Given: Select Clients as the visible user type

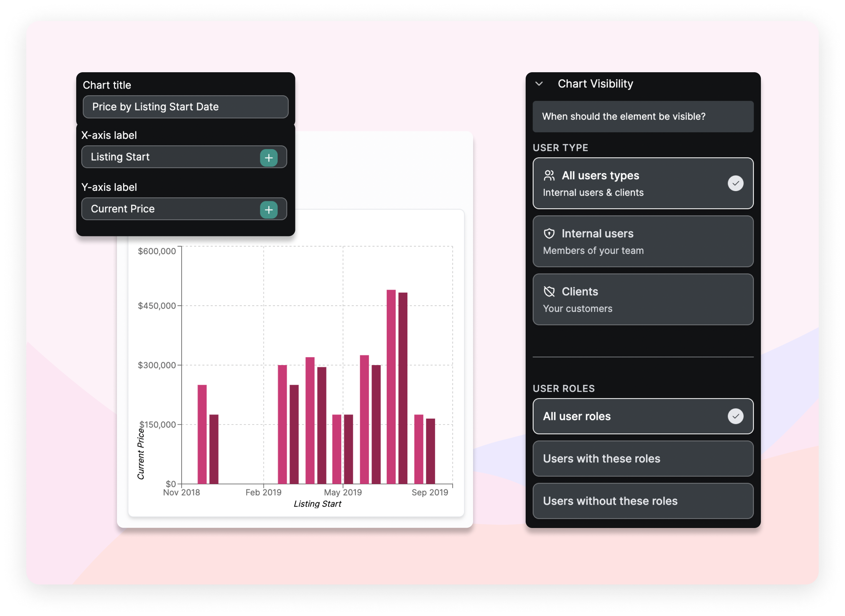Looking at the screenshot, I should [x=642, y=299].
